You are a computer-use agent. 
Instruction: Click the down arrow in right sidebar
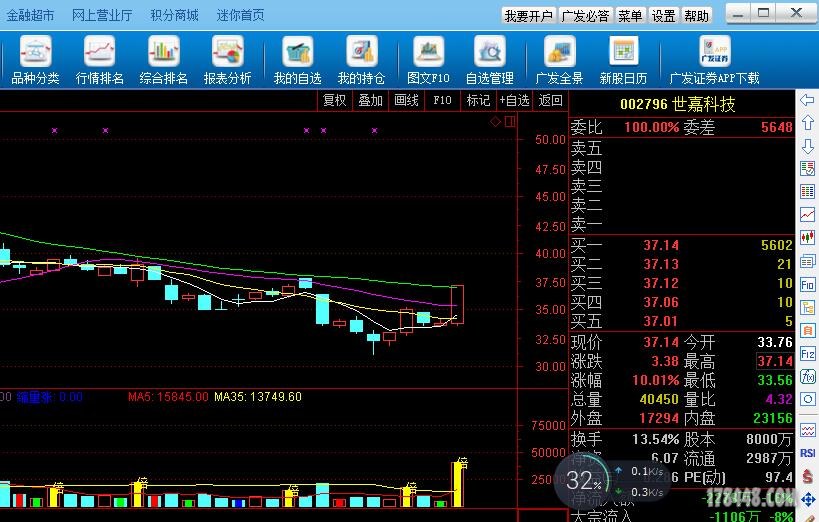[x=808, y=146]
